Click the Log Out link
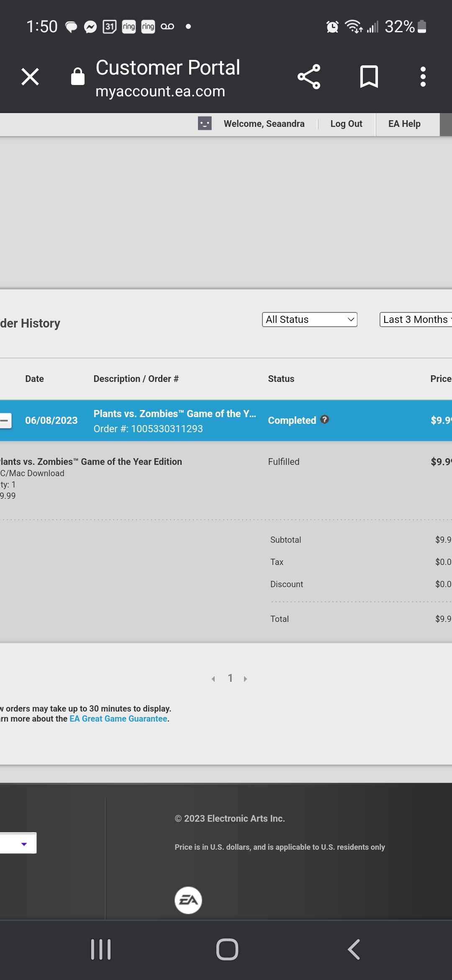452x980 pixels. (x=346, y=124)
